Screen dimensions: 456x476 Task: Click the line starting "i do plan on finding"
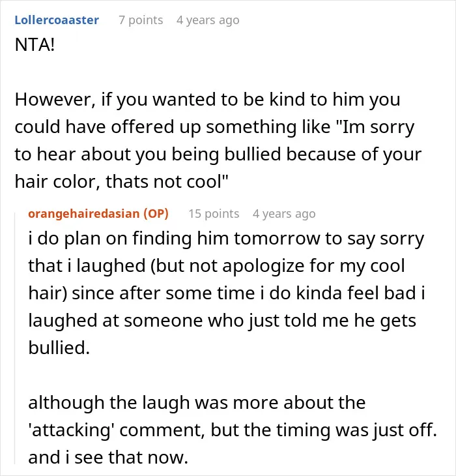click(x=226, y=239)
